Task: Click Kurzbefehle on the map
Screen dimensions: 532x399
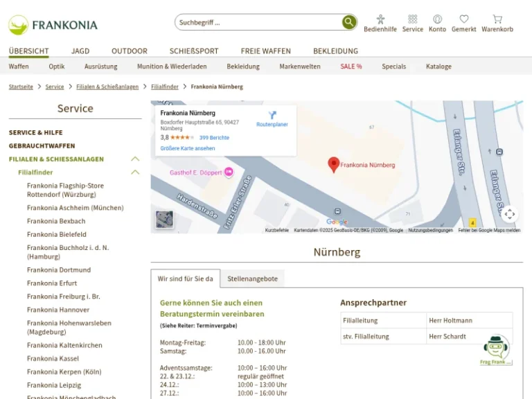Action: click(x=277, y=230)
